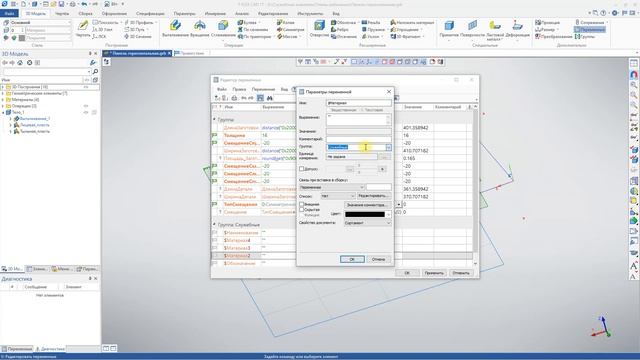This screenshot has height=360, width=640.
Task: Open the 3D Фрагмент tool
Action: coord(406,36)
